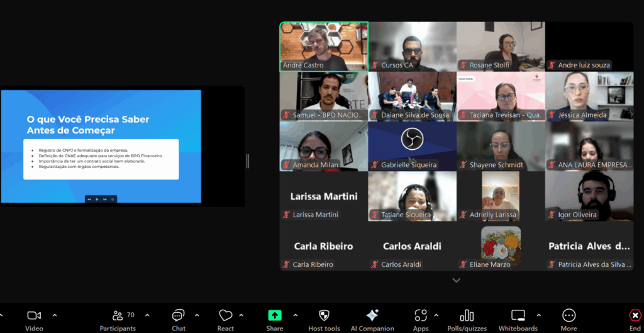Expand the Chat options arrow
Screen dimensions: 644x333
[x=197, y=316]
